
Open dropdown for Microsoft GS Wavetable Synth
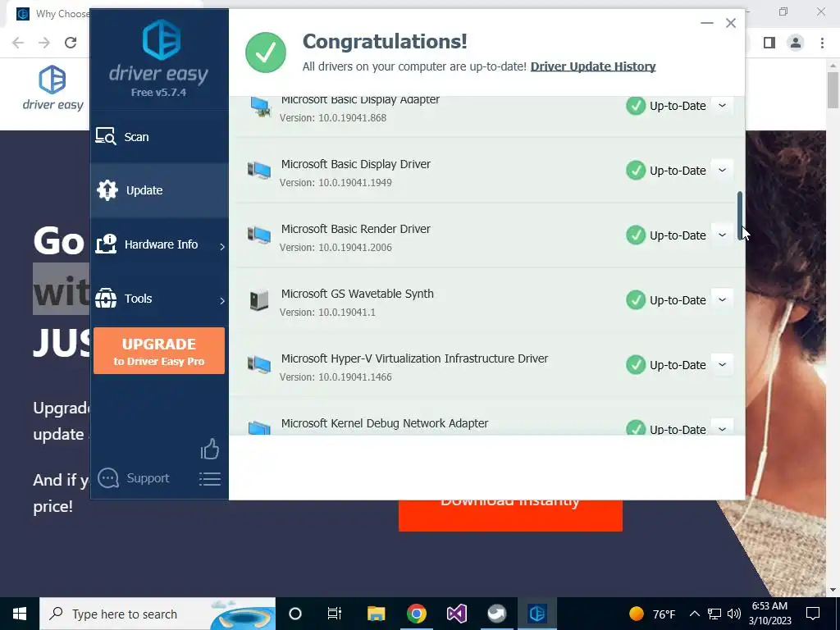pos(722,300)
